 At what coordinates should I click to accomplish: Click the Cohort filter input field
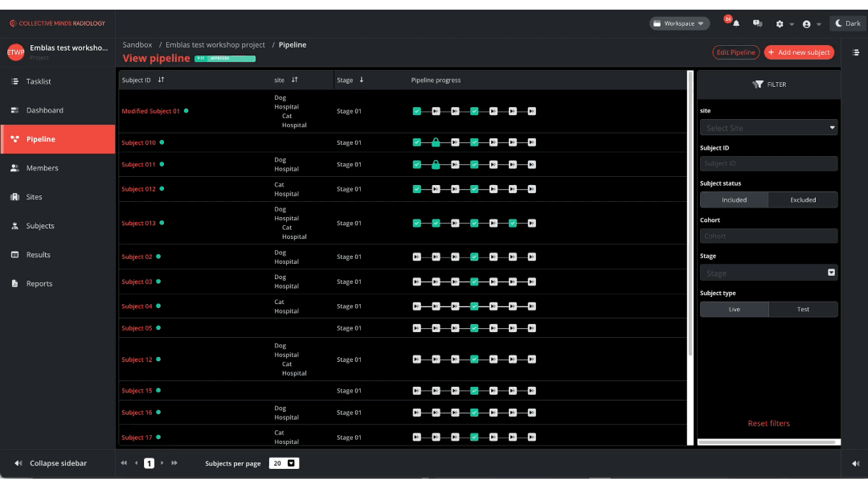point(768,236)
